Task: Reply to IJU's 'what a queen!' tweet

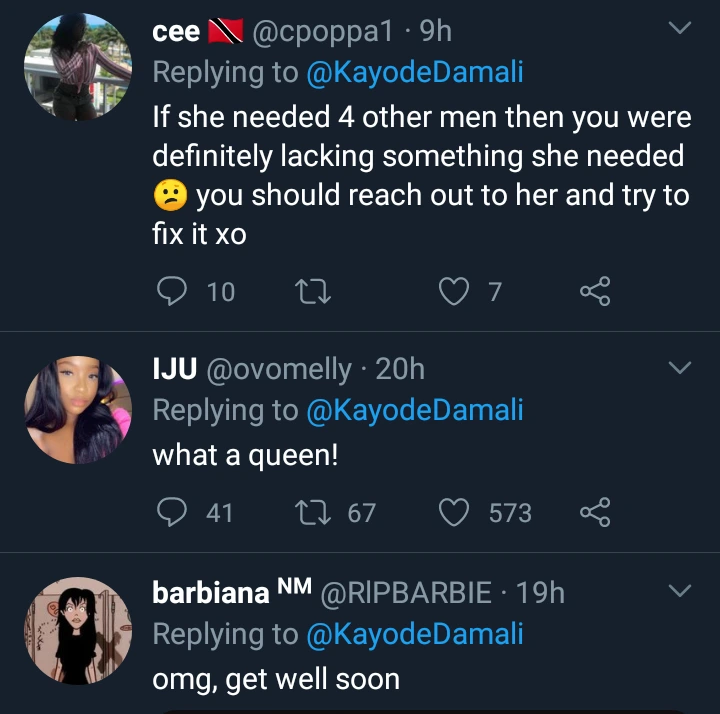Action: tap(173, 513)
